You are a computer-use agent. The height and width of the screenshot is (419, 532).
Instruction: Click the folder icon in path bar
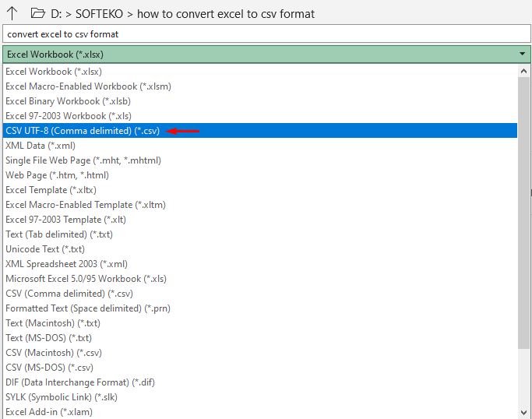pyautogui.click(x=37, y=13)
